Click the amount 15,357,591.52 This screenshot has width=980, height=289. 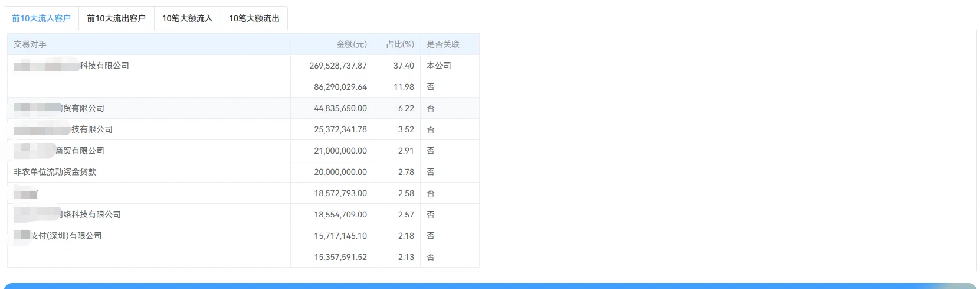tap(340, 257)
